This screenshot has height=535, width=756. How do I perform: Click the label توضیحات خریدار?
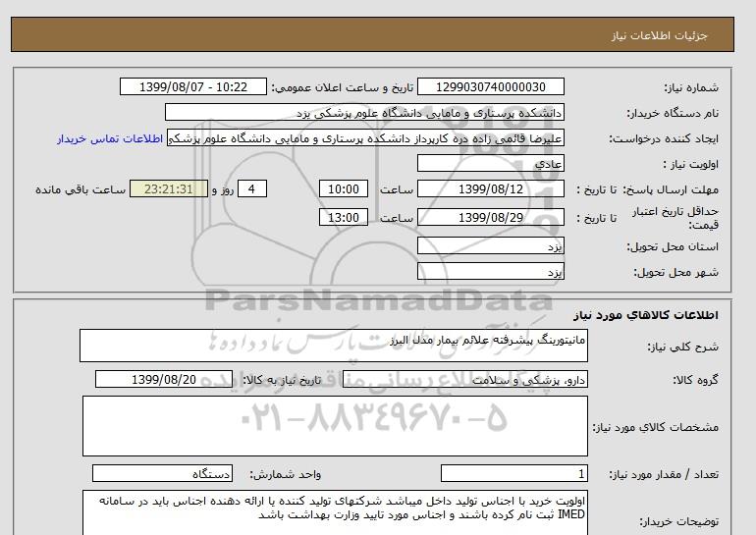[x=678, y=521]
